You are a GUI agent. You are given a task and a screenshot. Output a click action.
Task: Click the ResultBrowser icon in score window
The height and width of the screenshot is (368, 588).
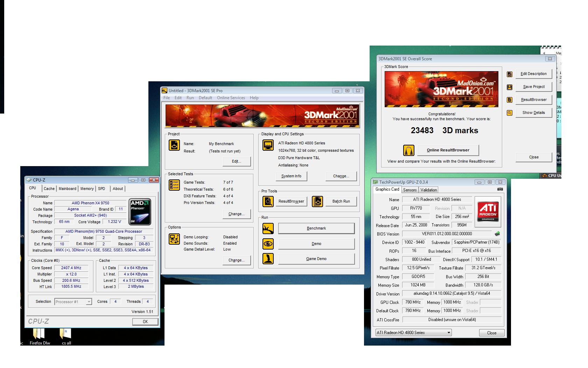coord(510,100)
